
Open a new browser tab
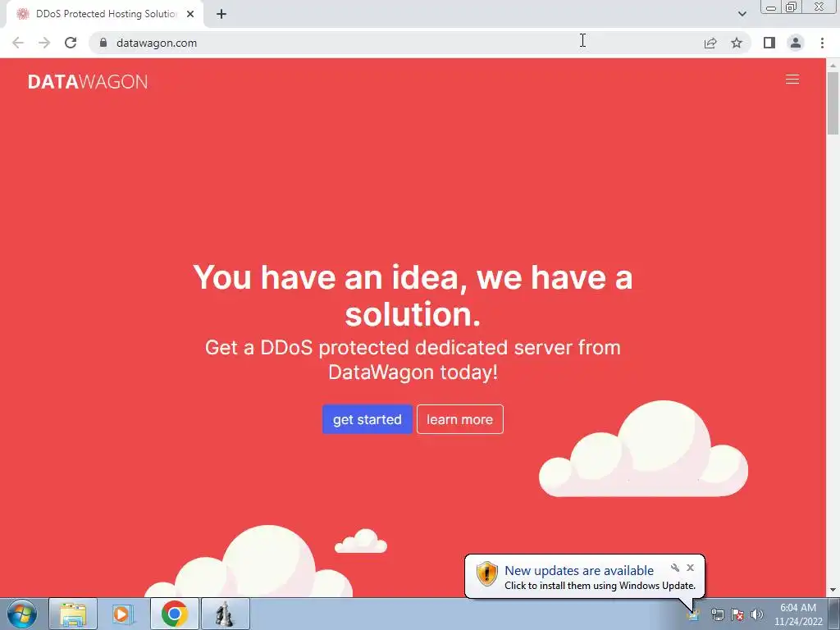(221, 14)
